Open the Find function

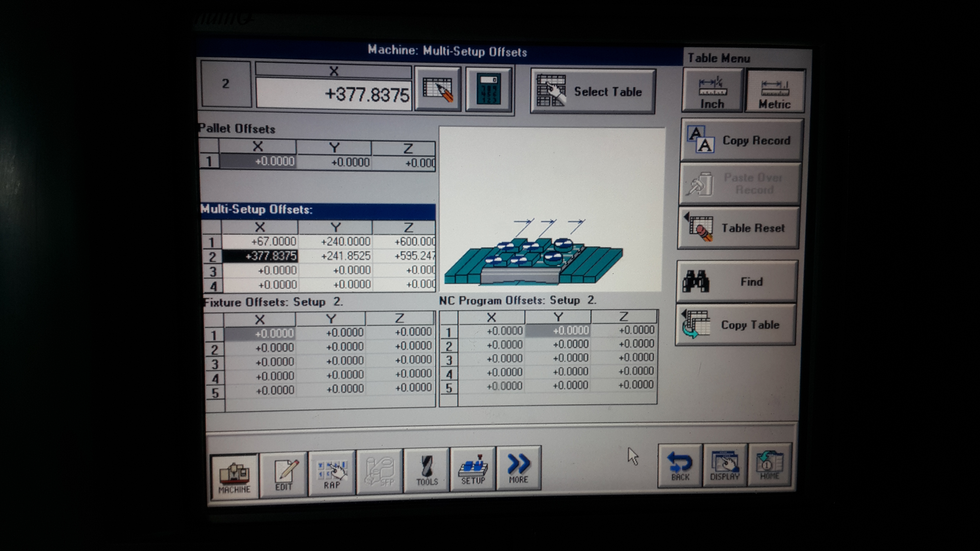click(737, 281)
